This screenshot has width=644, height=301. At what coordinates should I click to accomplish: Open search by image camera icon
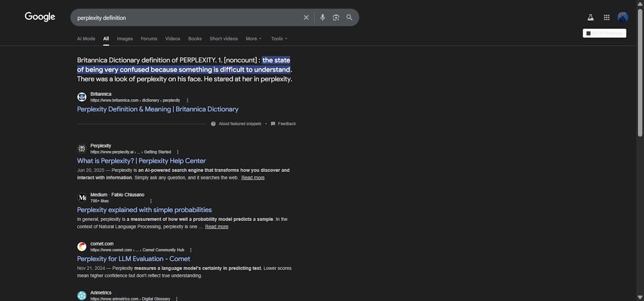click(336, 18)
